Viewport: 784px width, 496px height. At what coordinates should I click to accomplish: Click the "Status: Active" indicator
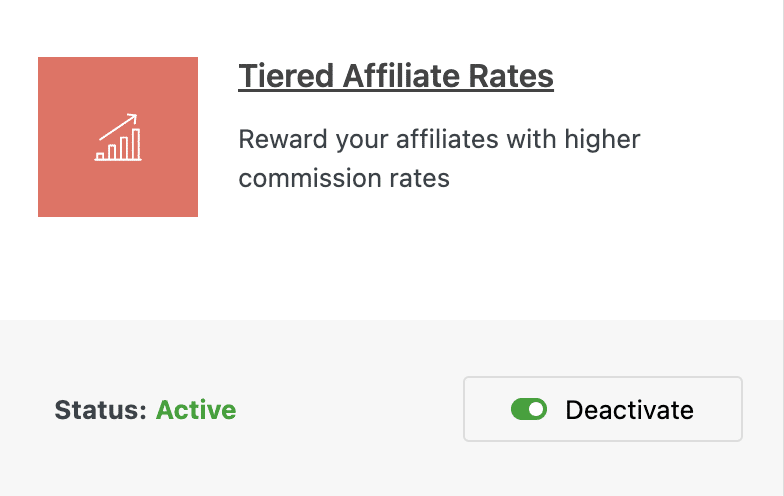(146, 410)
